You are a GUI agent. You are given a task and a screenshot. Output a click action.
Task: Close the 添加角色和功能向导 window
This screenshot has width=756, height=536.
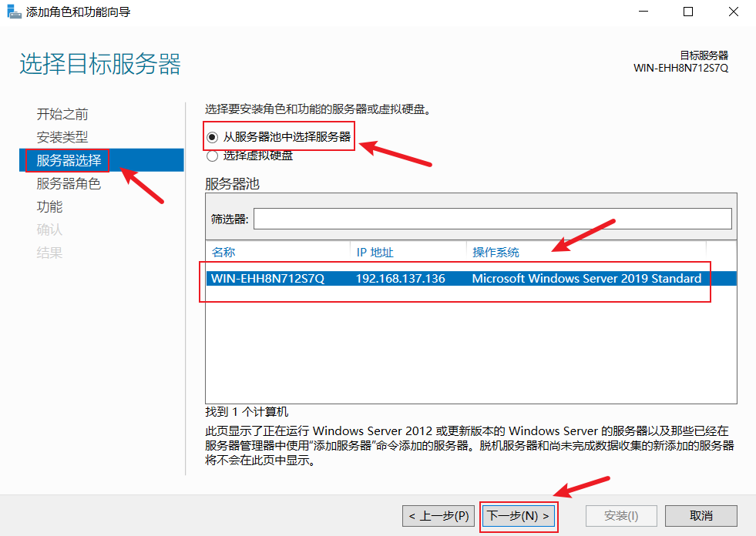(734, 12)
